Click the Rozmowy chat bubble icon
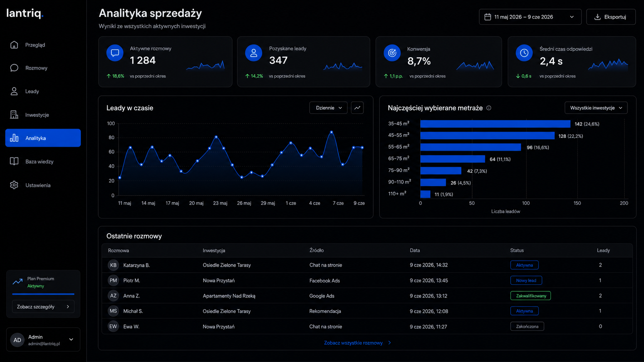This screenshot has width=644, height=362. 14,68
